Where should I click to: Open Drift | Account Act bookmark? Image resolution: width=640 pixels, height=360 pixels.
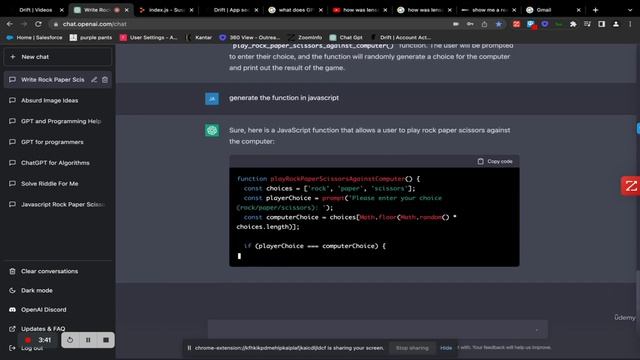click(401, 37)
